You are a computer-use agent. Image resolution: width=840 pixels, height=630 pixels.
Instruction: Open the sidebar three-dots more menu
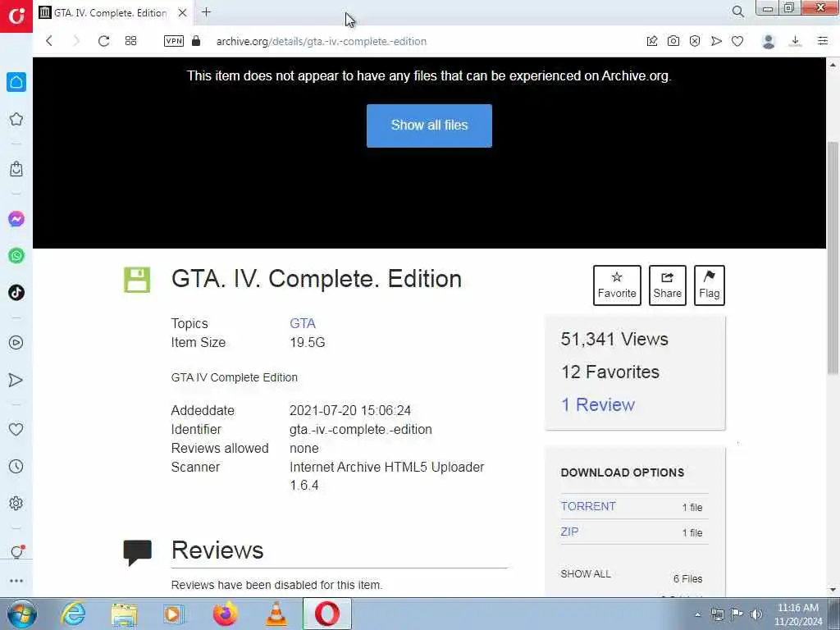pyautogui.click(x=16, y=581)
